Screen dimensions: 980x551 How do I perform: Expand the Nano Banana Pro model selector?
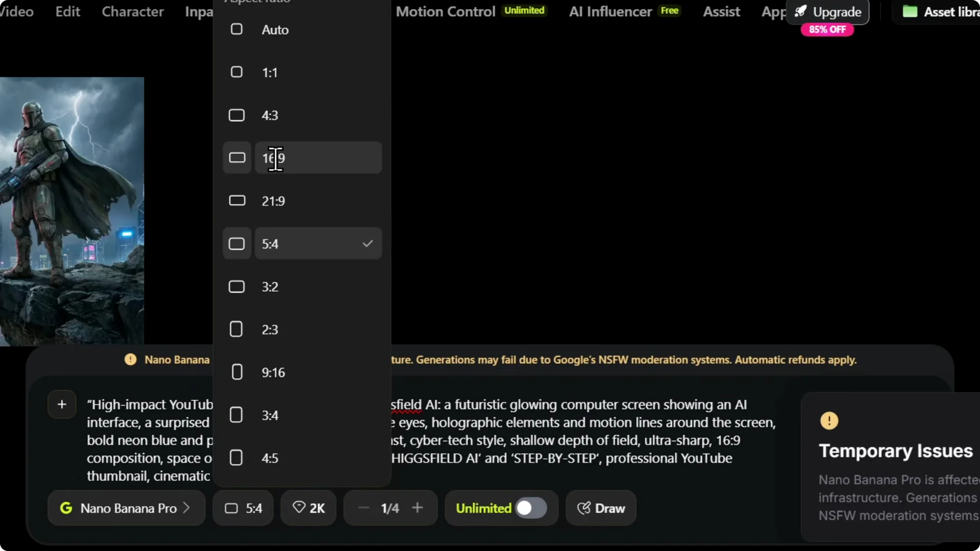point(185,508)
